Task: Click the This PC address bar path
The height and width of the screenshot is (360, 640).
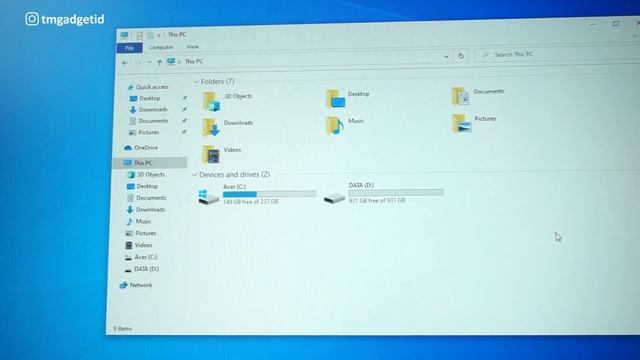Action: pos(194,61)
